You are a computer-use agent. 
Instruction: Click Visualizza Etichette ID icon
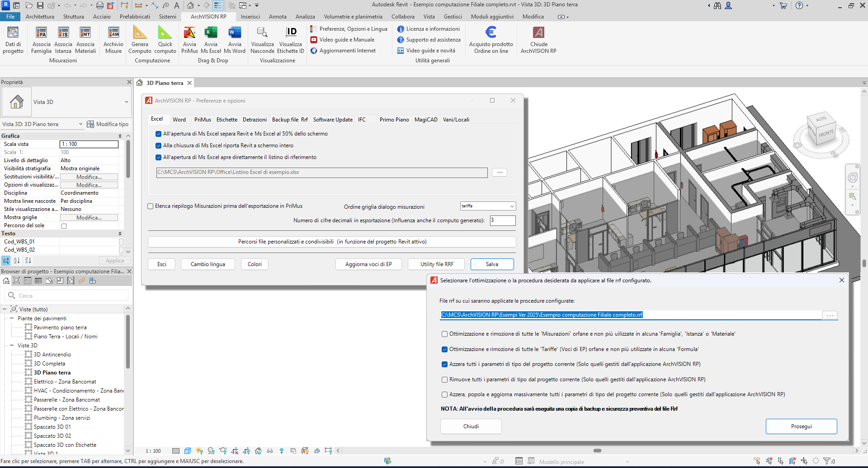coord(291,40)
